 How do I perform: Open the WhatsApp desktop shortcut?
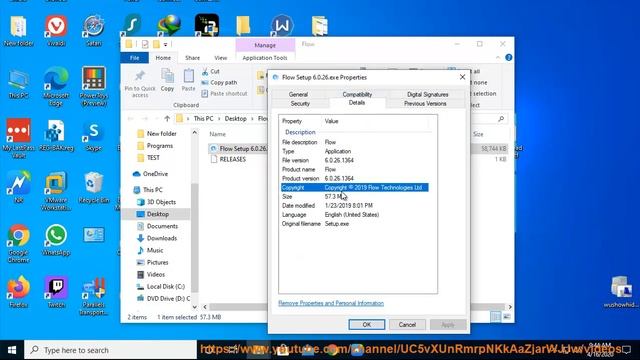click(x=56, y=240)
